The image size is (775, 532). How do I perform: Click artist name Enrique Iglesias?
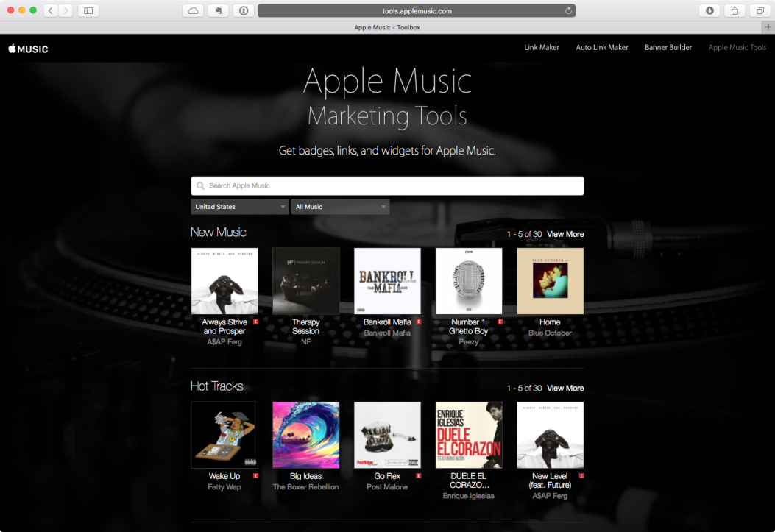468,496
